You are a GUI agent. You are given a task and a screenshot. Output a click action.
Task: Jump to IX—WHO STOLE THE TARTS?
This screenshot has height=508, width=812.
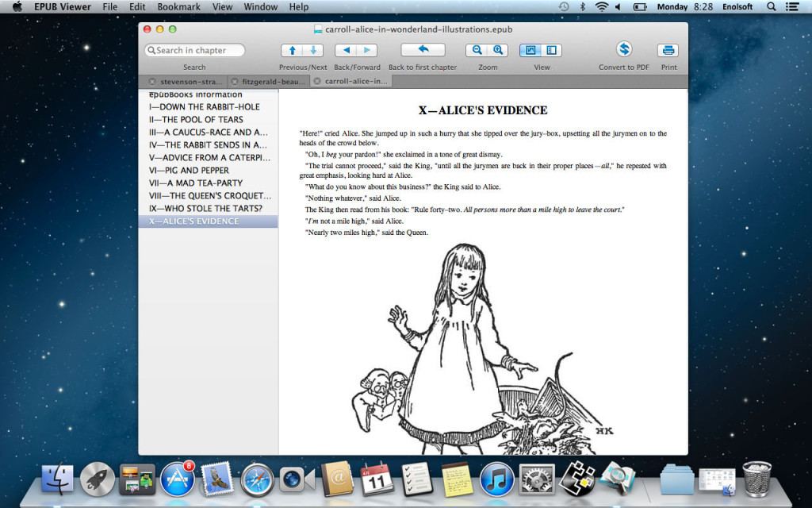pos(205,208)
